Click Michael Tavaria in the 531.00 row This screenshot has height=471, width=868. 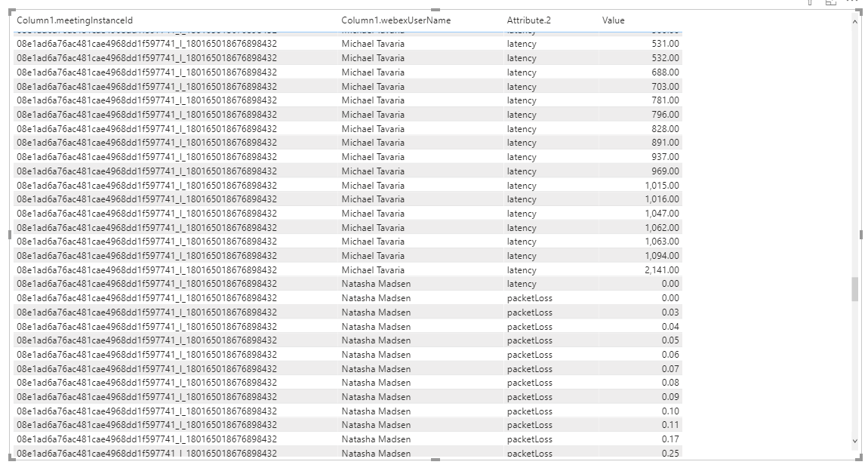373,44
